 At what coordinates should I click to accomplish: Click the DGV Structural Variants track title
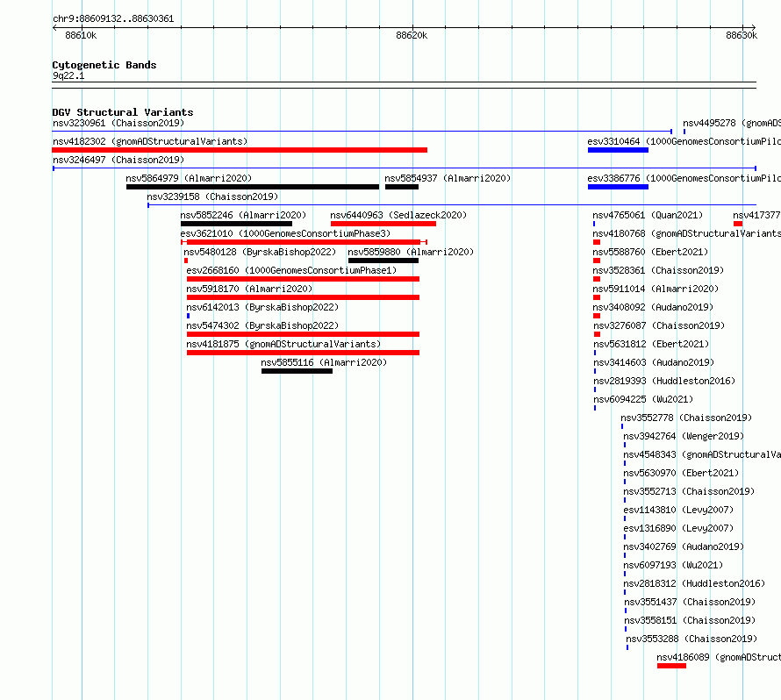(x=123, y=112)
